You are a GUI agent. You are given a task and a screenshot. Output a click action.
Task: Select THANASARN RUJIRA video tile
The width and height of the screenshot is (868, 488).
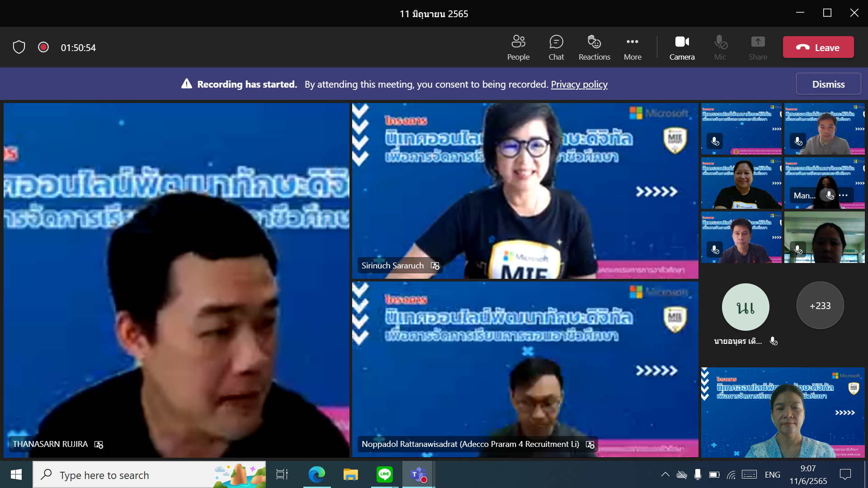pos(176,280)
